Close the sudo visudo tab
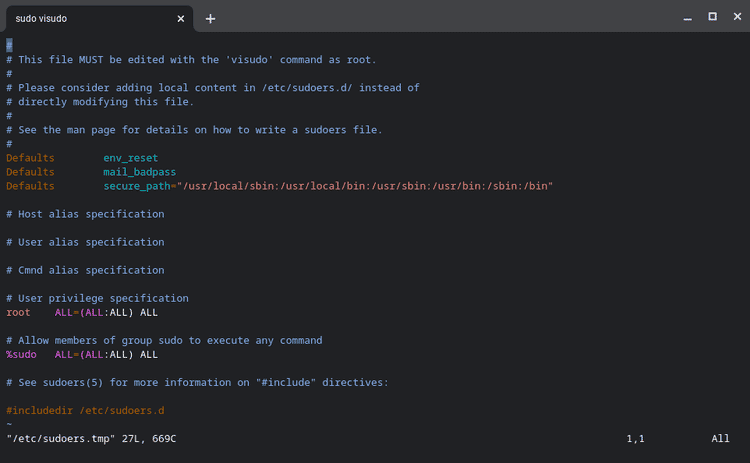Image resolution: width=750 pixels, height=463 pixels. click(181, 18)
